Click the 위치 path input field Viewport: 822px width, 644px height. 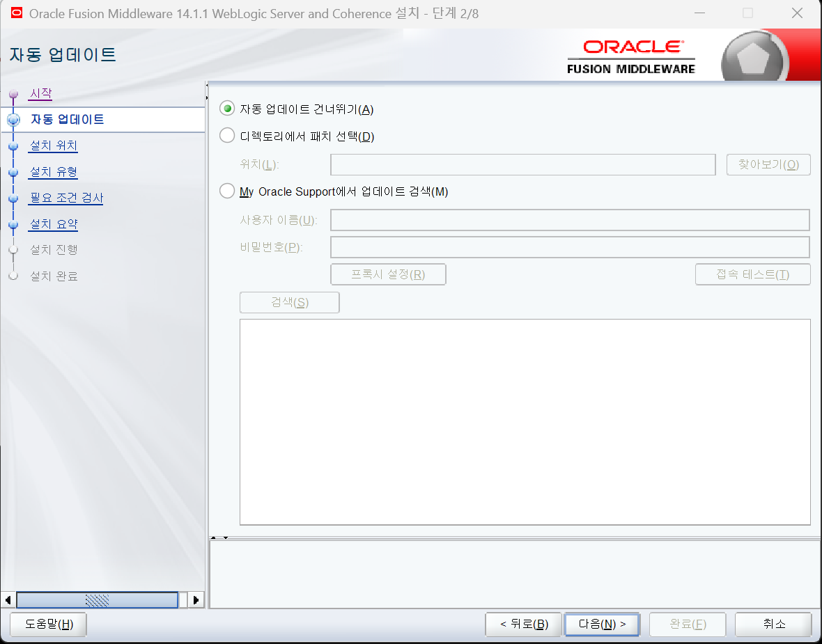[522, 164]
